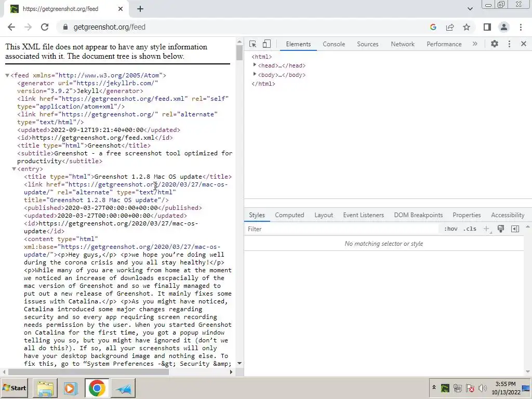Go forward in browser history
The width and height of the screenshot is (532, 399).
pos(28,27)
